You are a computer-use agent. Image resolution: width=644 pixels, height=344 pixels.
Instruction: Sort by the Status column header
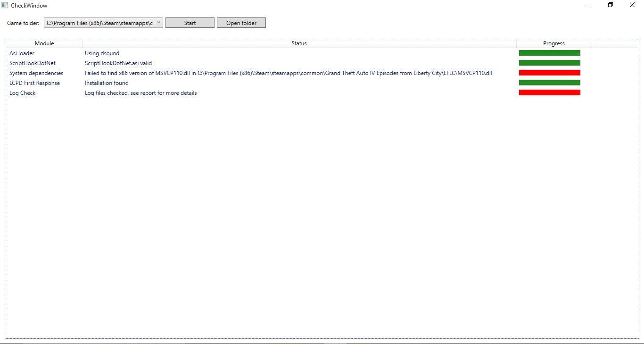pyautogui.click(x=299, y=43)
